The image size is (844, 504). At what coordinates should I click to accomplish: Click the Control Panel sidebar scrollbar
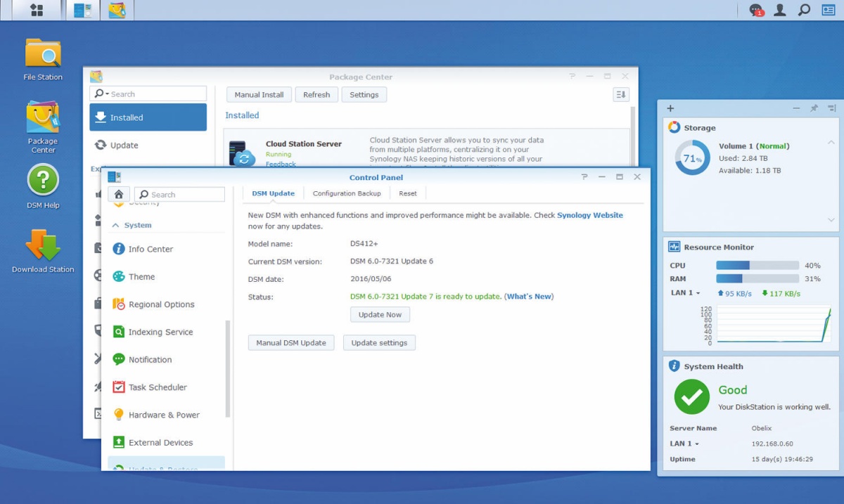[x=227, y=369]
